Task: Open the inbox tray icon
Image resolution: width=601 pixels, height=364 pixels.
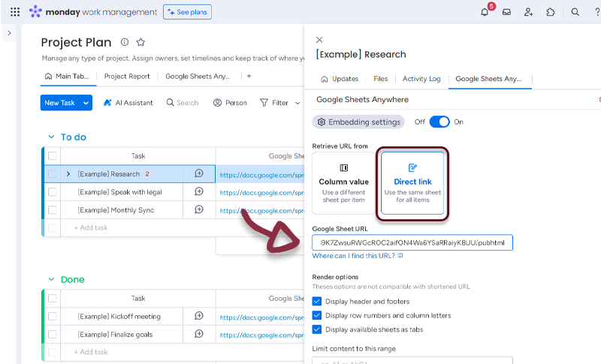Action: click(506, 12)
